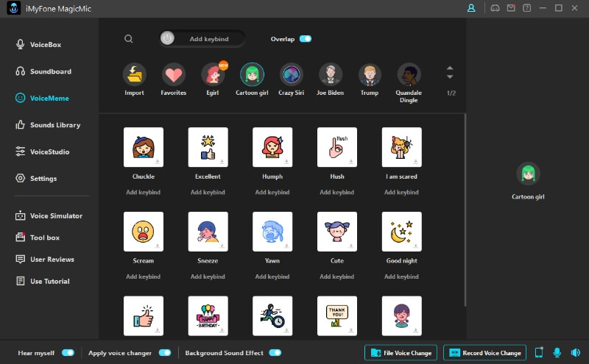Select the Import voice meme category
This screenshot has width=589, height=364.
134,74
